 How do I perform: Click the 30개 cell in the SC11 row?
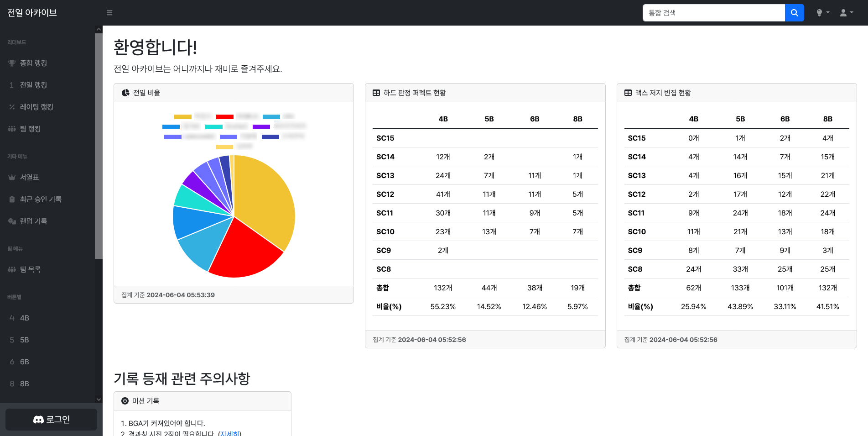click(443, 213)
